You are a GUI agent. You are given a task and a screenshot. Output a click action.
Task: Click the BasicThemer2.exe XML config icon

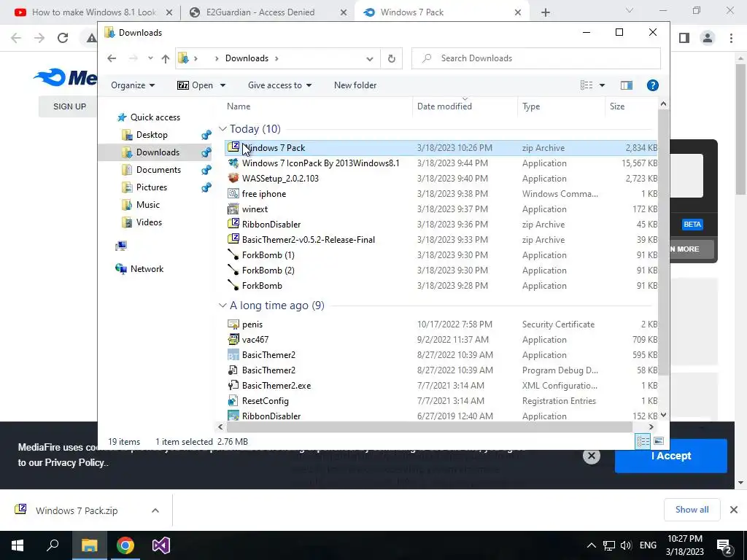tap(233, 385)
